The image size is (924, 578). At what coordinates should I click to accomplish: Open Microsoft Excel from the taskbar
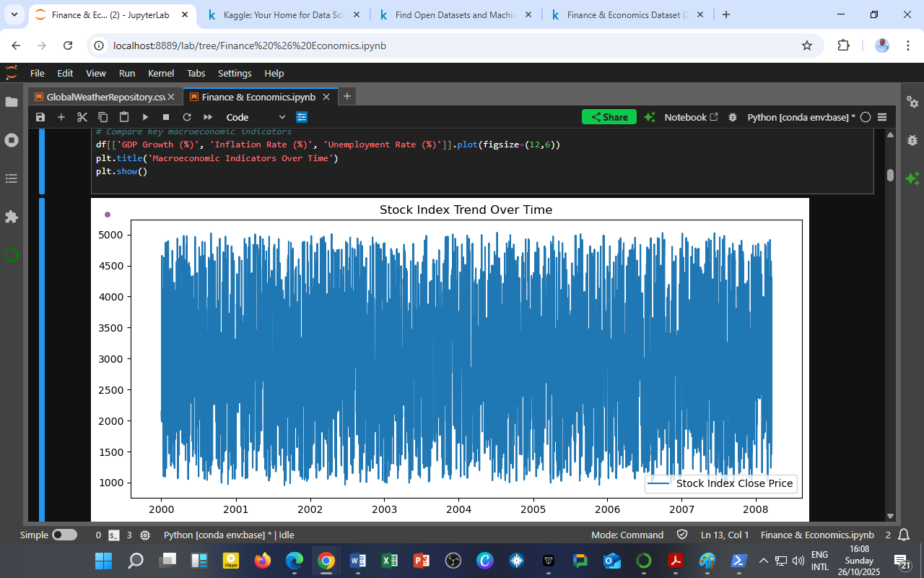390,561
